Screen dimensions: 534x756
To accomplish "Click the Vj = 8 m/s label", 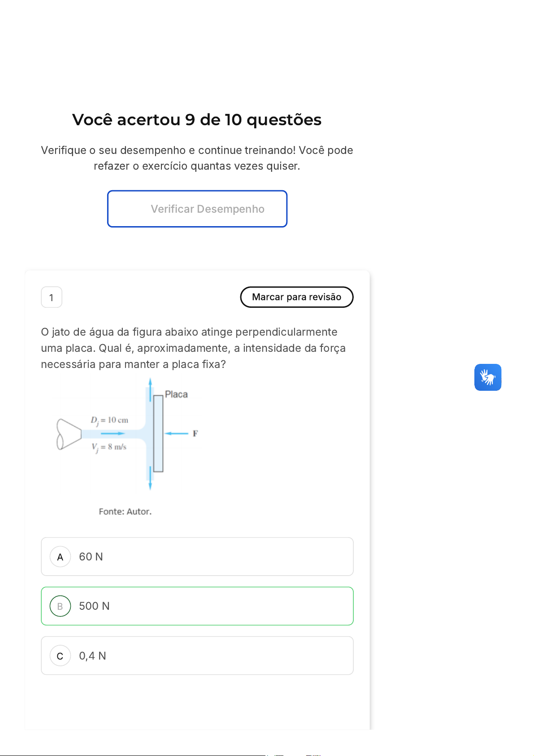I will [109, 447].
